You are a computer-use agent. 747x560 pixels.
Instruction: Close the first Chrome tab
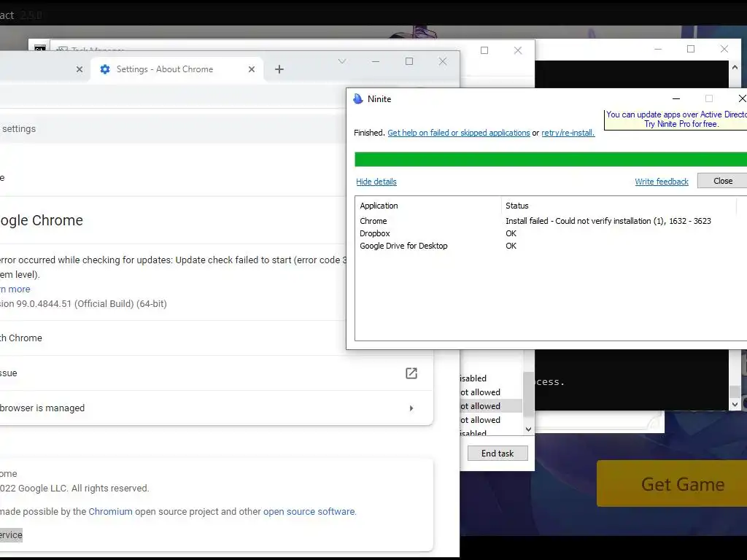tap(80, 69)
